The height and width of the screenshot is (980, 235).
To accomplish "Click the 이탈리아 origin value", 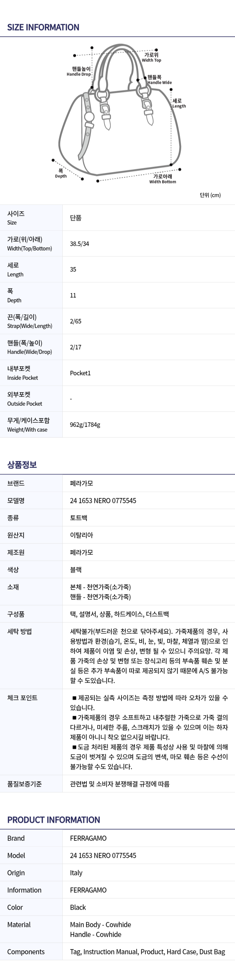I will coord(81,535).
